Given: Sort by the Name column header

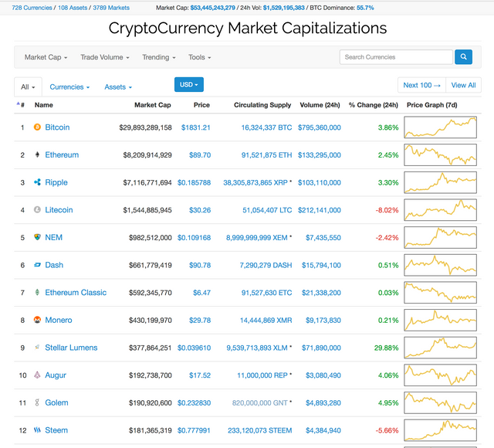Looking at the screenshot, I should pyautogui.click(x=44, y=105).
